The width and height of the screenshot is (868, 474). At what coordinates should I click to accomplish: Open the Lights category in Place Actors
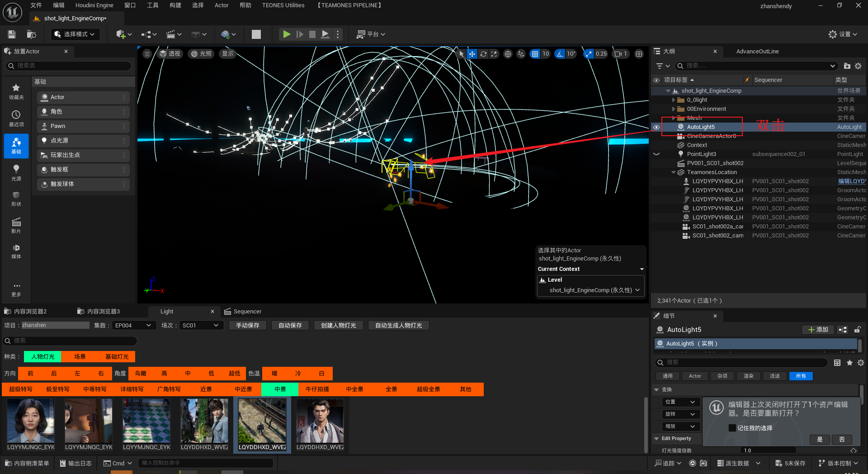[x=16, y=172]
